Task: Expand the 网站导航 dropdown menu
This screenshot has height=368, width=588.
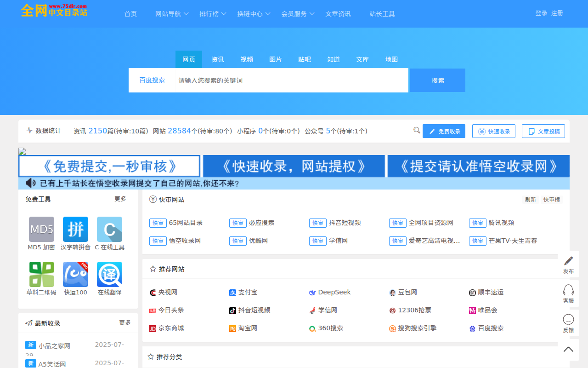Action: click(172, 14)
